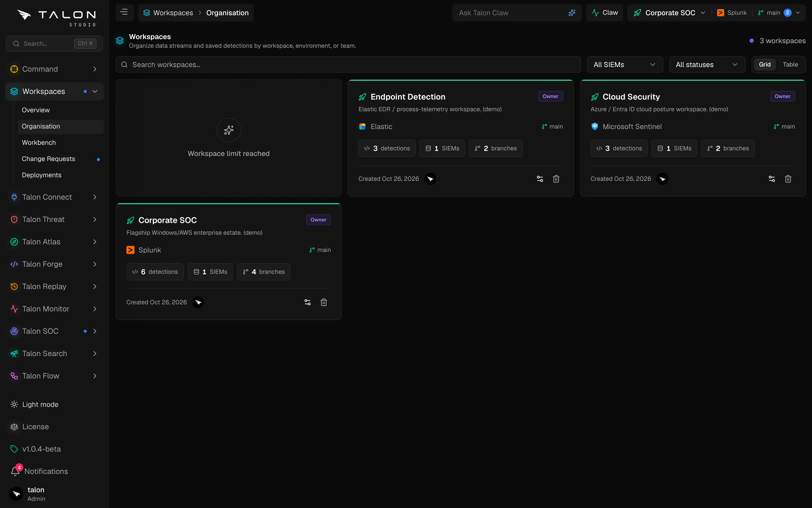The height and width of the screenshot is (508, 812).
Task: Open settings for Cloud Security workspace
Action: click(x=772, y=179)
